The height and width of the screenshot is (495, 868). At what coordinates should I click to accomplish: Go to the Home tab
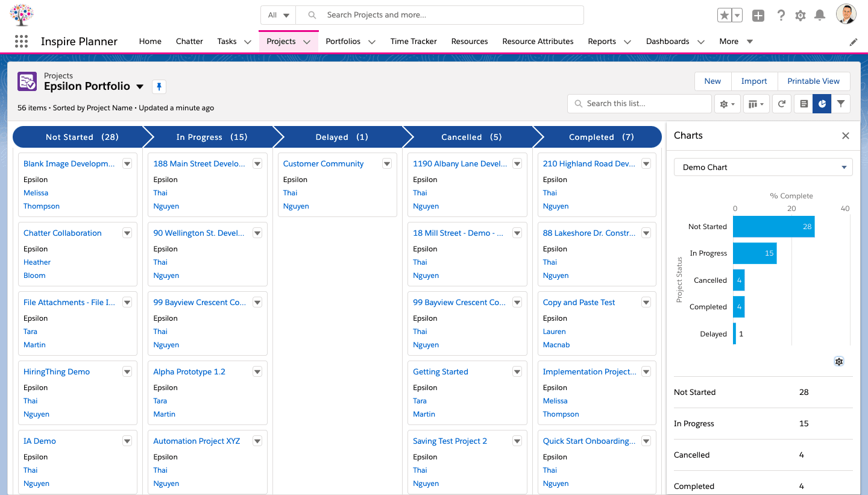click(x=150, y=42)
